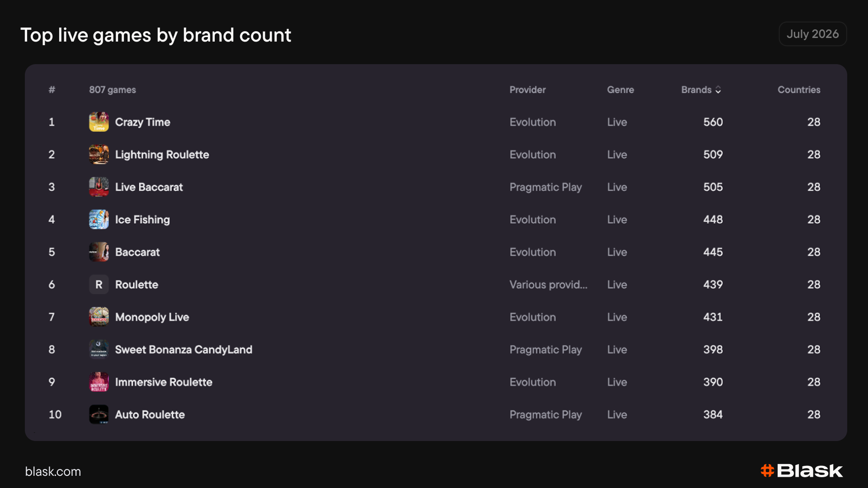This screenshot has width=868, height=488.
Task: Open the Lightning Roulette game name
Action: click(x=162, y=155)
